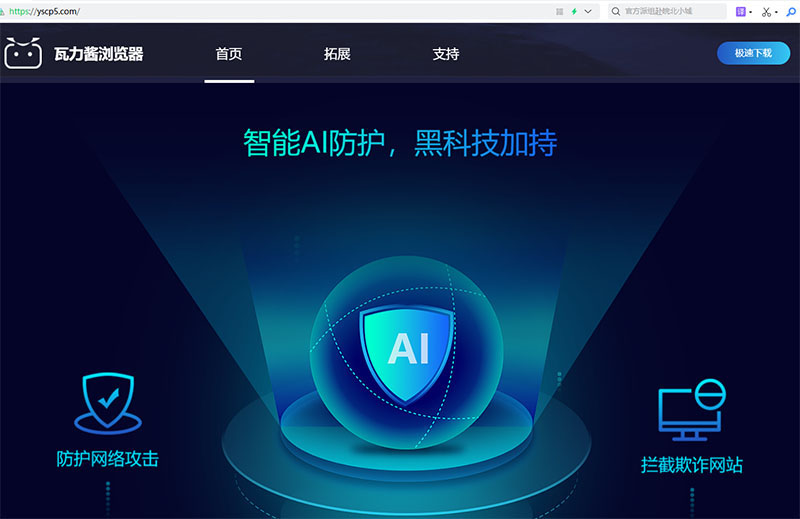The image size is (800, 519).
Task: Click the QR code icon in address bar
Action: (560, 11)
